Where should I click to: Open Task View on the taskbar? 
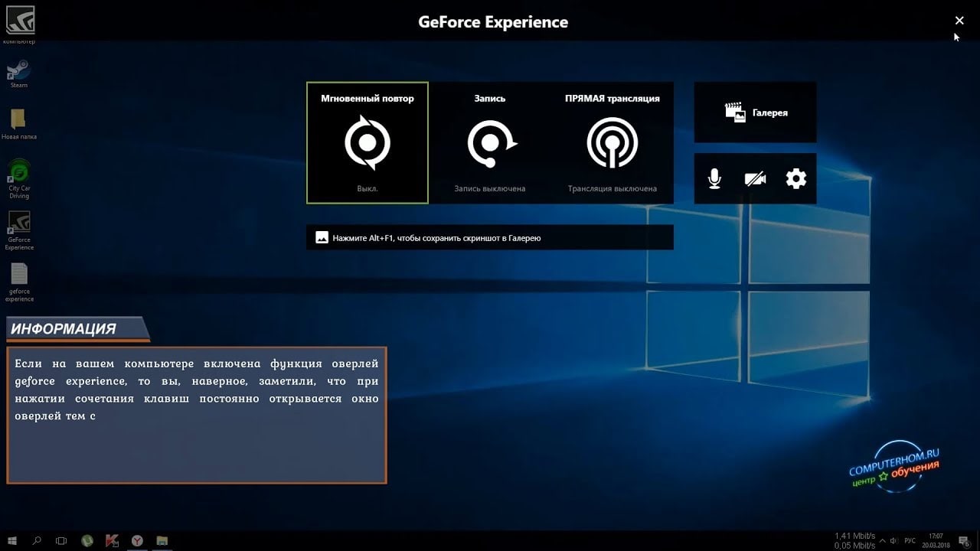click(x=61, y=540)
